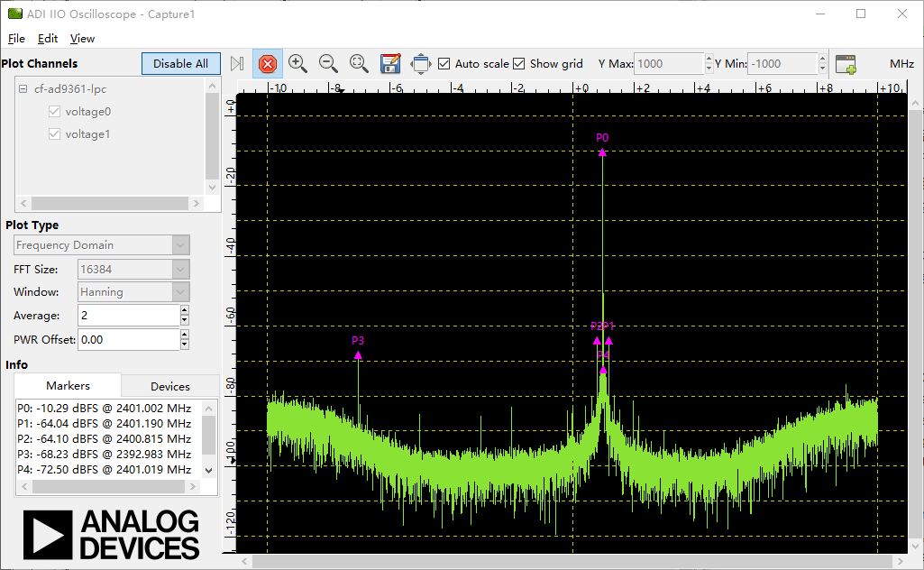Switch to the Markers tab
This screenshot has height=570, width=924.
coord(68,385)
